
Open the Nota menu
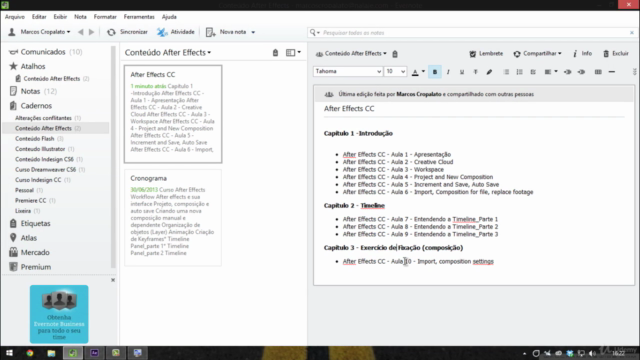point(80,17)
